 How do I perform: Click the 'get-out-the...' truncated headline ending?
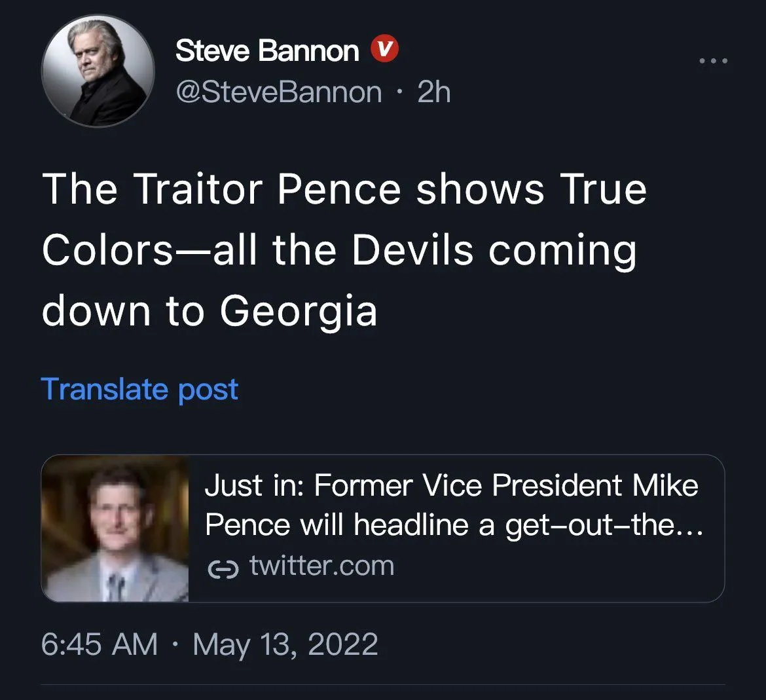coord(604,525)
